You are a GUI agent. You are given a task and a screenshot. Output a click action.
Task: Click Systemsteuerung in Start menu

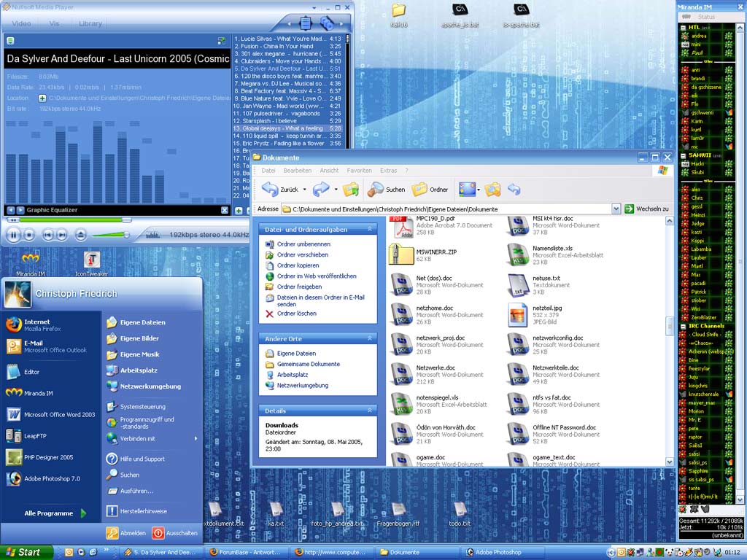pos(143,407)
